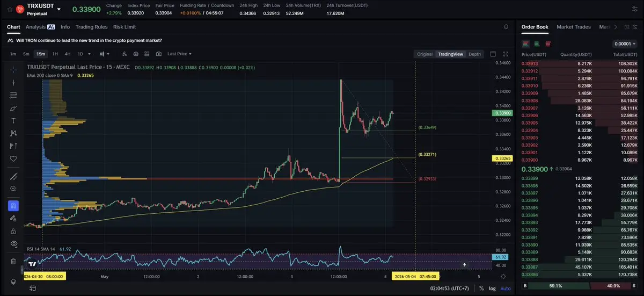Viewport: 644px width, 296px height.
Task: Switch chart to Depth view
Action: pyautogui.click(x=474, y=54)
